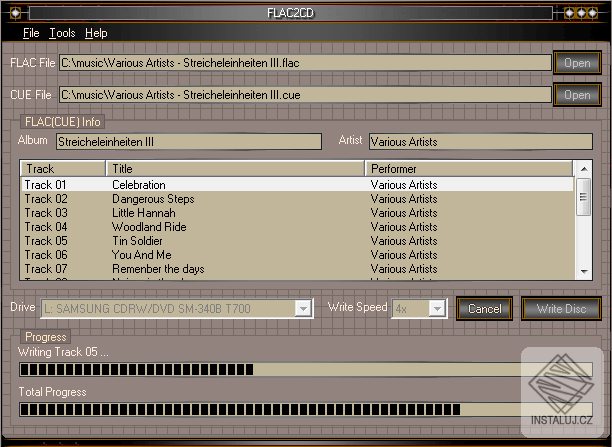Image resolution: width=612 pixels, height=447 pixels.
Task: Click the Cancel button
Action: (x=484, y=309)
